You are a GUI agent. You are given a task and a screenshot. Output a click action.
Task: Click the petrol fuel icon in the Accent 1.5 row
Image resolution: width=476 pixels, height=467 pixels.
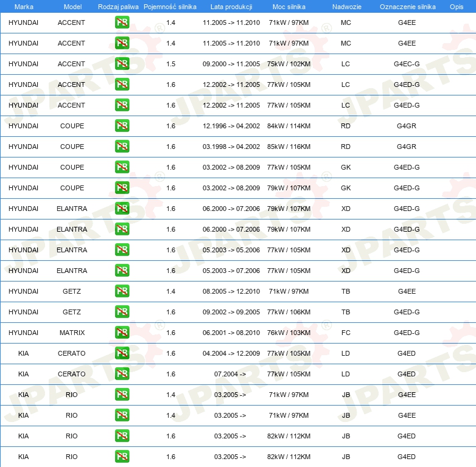point(122,64)
